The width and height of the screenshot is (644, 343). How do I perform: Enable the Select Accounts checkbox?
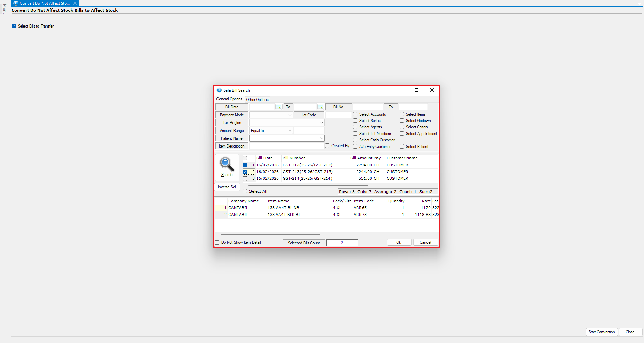(x=355, y=115)
